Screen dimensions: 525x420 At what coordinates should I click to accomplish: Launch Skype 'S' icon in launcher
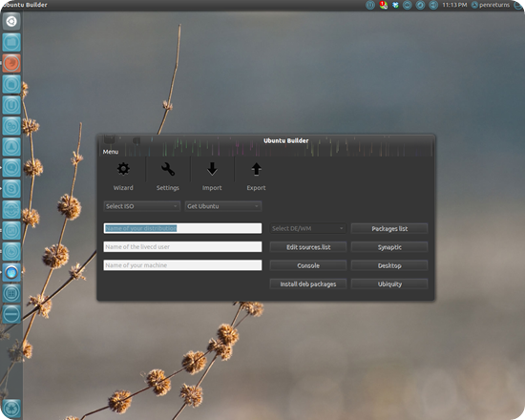click(11, 189)
